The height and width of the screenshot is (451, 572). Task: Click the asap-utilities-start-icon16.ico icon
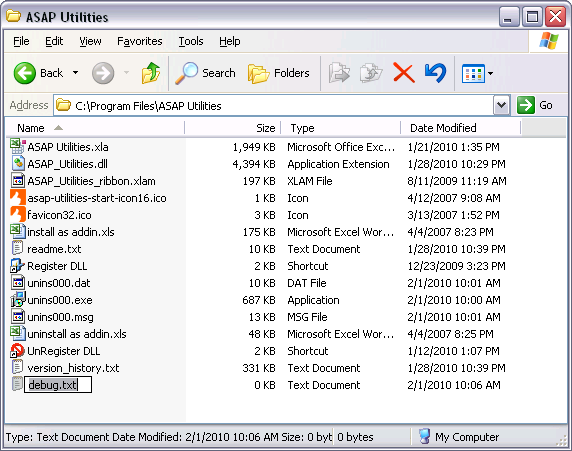(18, 197)
